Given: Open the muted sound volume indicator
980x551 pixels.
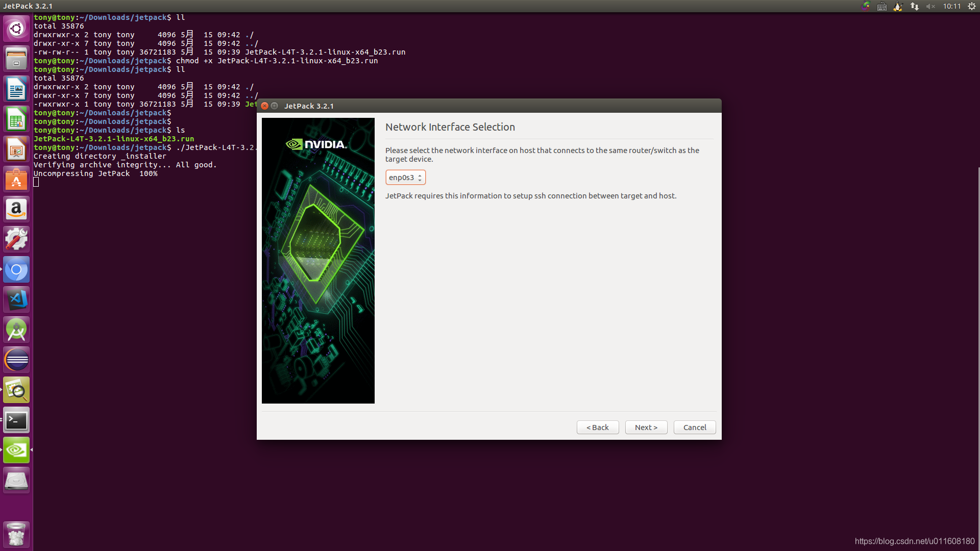Looking at the screenshot, I should 930,6.
